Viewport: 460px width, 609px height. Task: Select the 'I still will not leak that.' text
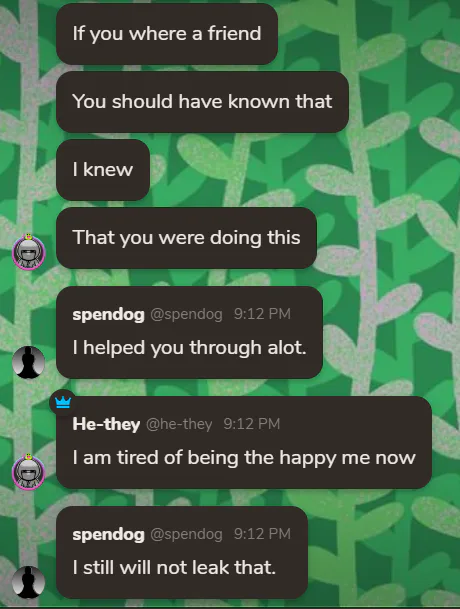point(174,567)
